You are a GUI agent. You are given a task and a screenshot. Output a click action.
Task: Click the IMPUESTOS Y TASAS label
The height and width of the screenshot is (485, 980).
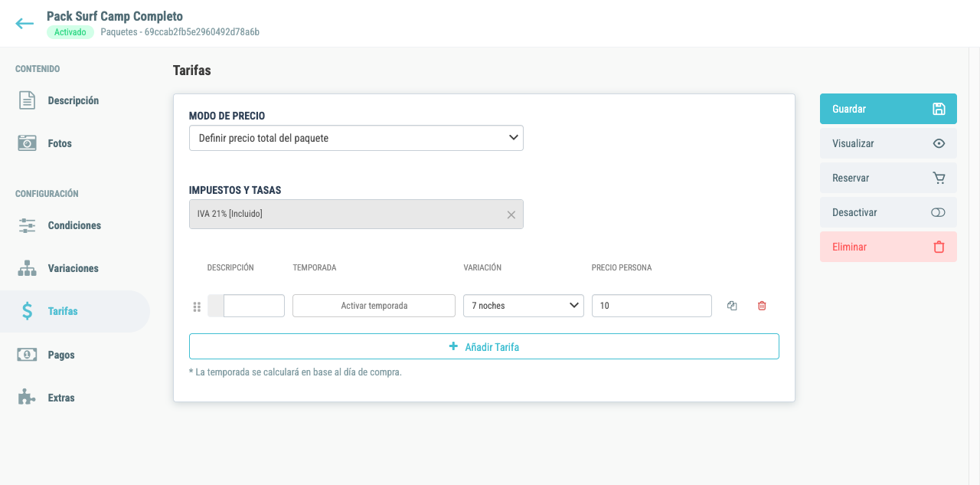pyautogui.click(x=235, y=190)
